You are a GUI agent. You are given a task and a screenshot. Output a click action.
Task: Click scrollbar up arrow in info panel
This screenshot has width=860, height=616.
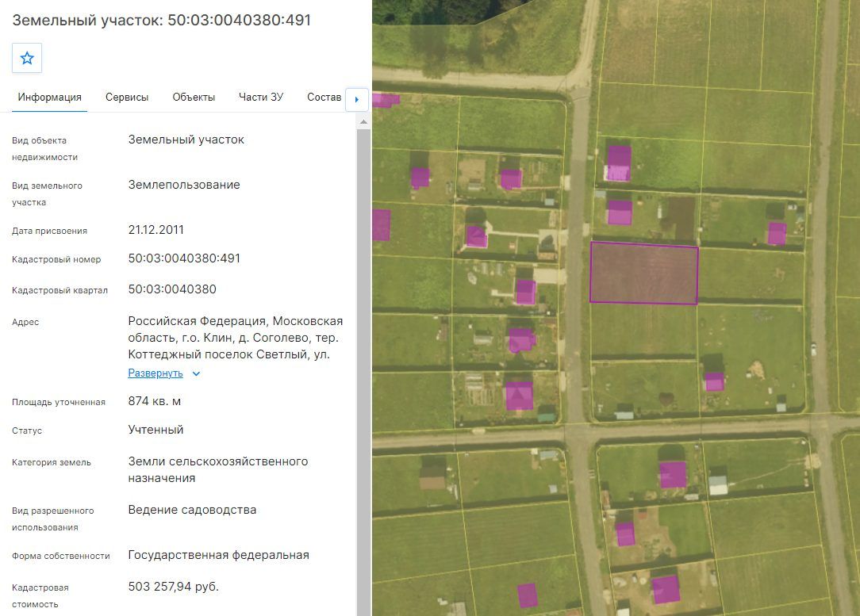coord(363,122)
